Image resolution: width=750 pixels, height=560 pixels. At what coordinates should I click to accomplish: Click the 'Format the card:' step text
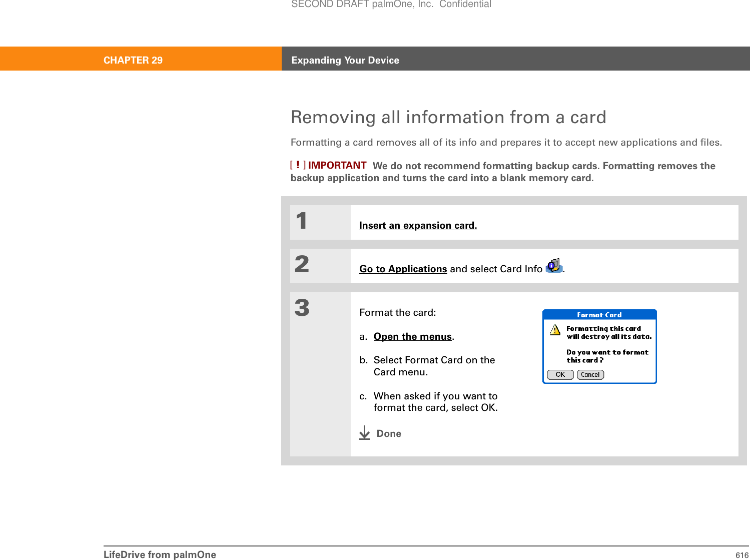398,312
